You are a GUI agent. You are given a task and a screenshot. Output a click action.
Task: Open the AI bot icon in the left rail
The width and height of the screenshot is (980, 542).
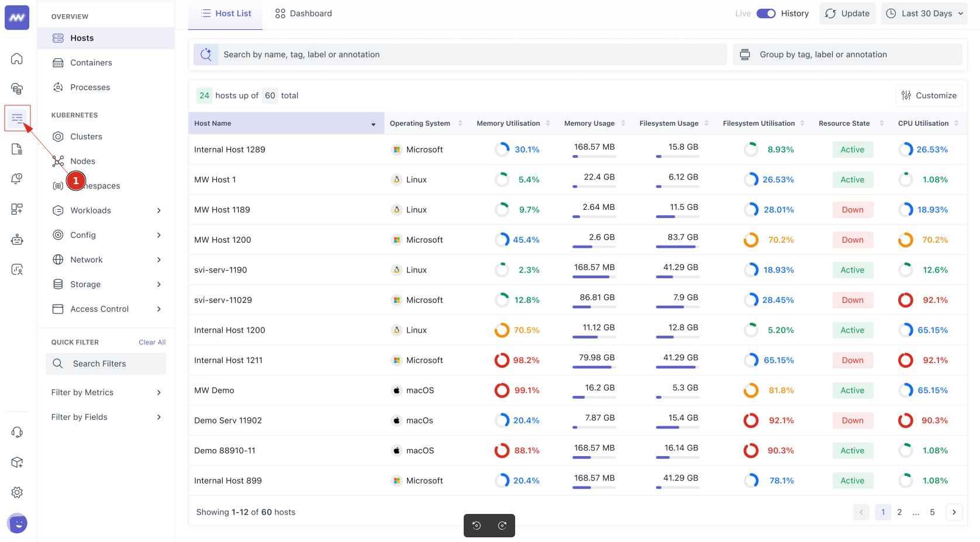tap(17, 239)
